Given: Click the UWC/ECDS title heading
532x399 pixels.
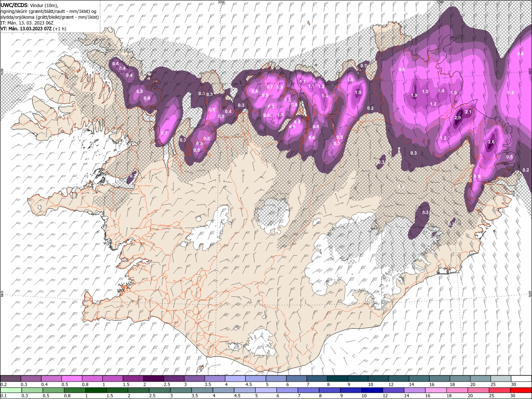Looking at the screenshot, I should [x=14, y=5].
